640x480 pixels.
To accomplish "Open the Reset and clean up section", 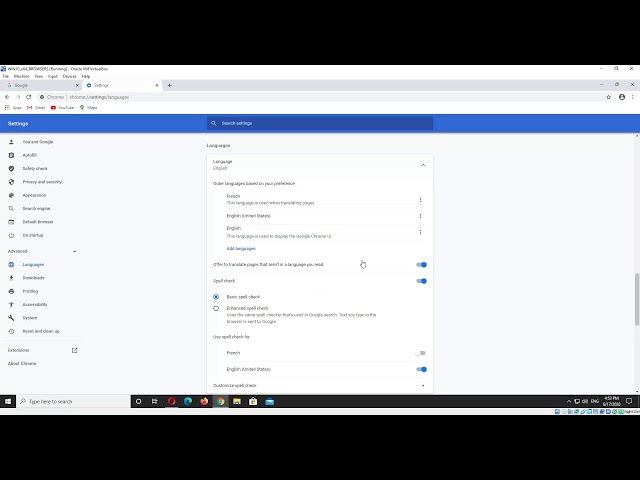I will coord(41,331).
